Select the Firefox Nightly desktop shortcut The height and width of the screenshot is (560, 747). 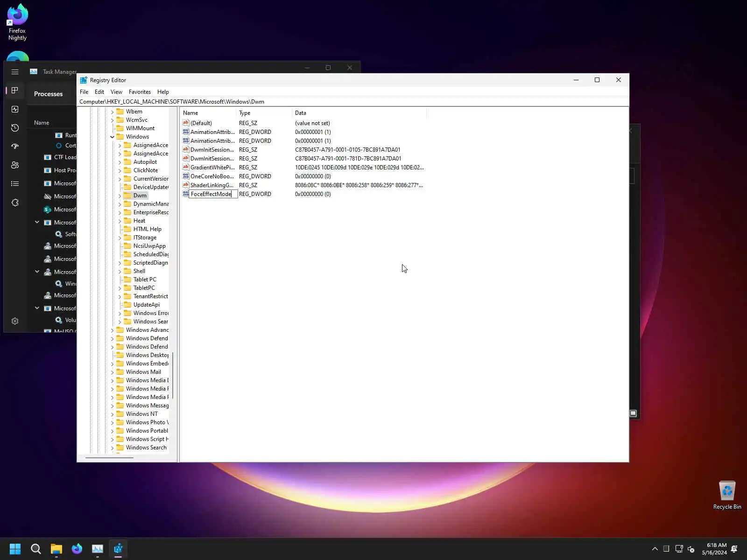[17, 22]
